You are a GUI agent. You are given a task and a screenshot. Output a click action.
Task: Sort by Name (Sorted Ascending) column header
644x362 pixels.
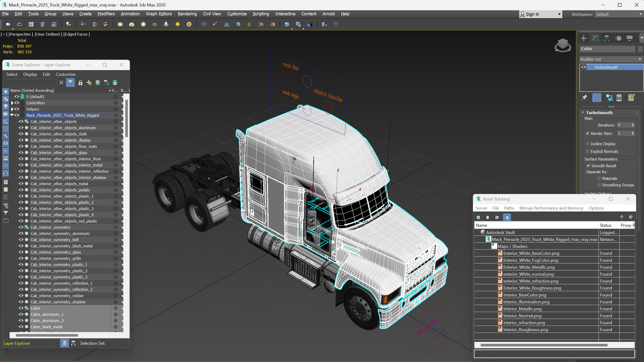61,90
